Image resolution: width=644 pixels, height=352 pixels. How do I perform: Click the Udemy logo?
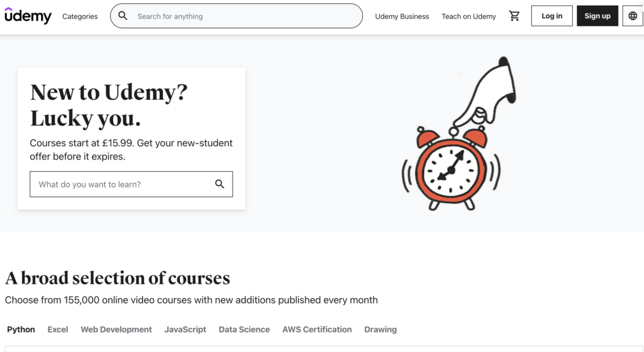(28, 16)
